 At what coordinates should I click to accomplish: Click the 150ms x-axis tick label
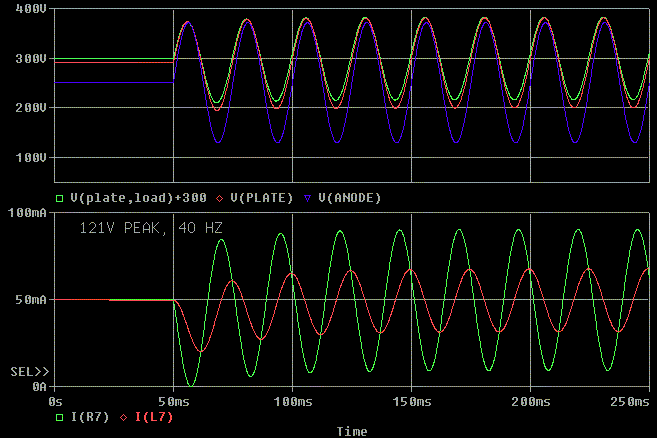tap(411, 400)
